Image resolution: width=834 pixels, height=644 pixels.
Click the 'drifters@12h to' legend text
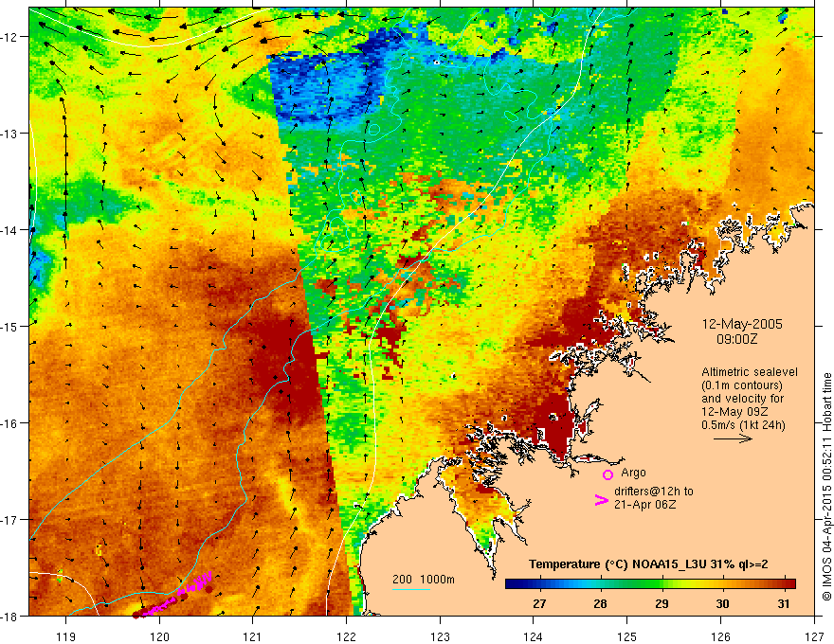pyautogui.click(x=654, y=492)
